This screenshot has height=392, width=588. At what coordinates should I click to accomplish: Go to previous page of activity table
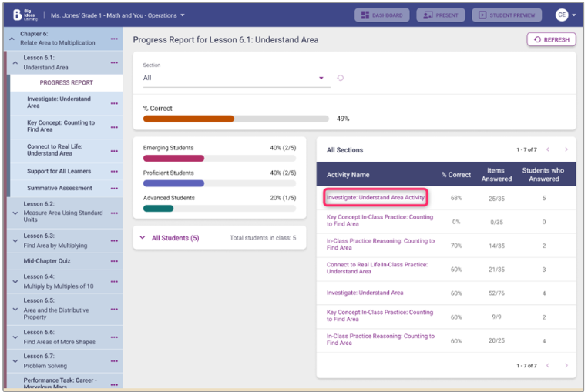pos(548,149)
